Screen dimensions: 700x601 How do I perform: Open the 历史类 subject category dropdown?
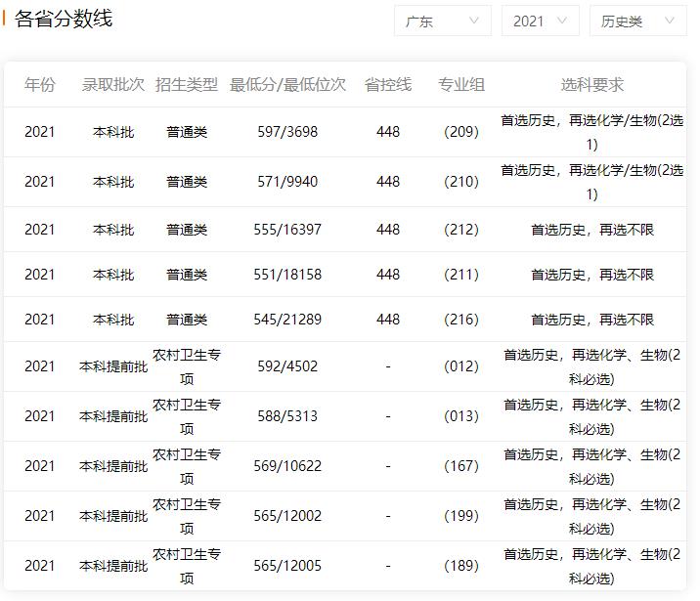pyautogui.click(x=636, y=21)
